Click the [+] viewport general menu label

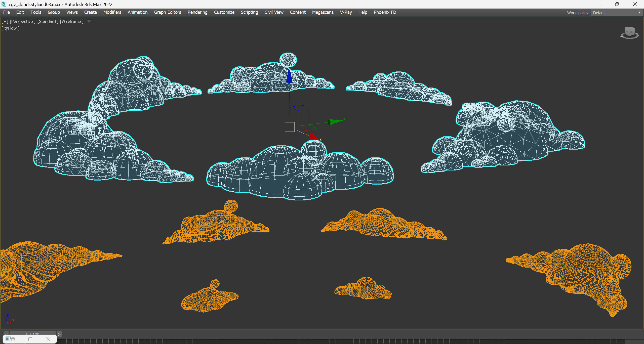(x=5, y=21)
